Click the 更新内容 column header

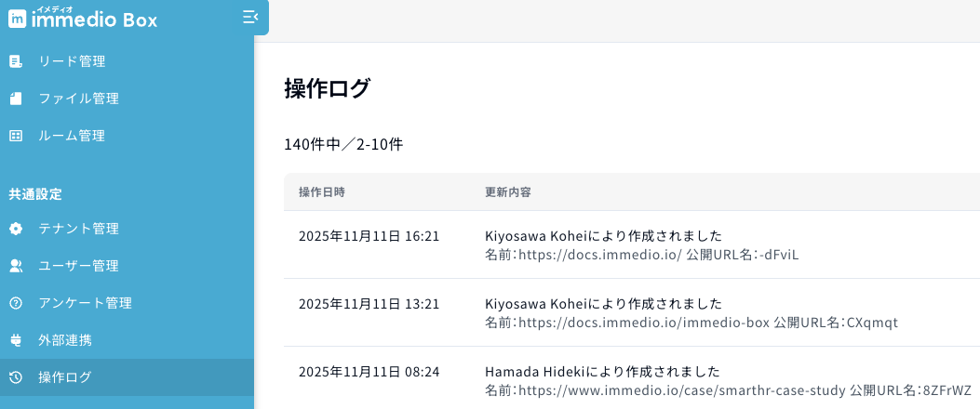(x=508, y=192)
